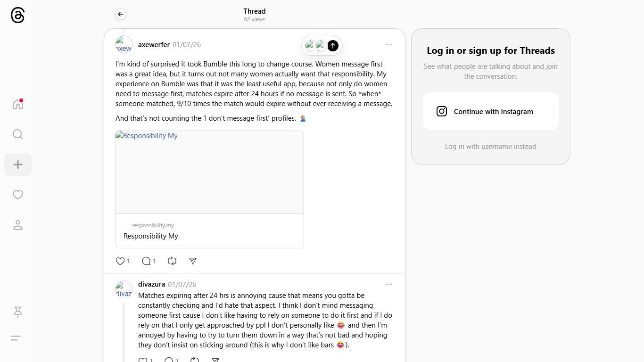Open the axewerfer username link
The width and height of the screenshot is (644, 362).
coord(154,45)
